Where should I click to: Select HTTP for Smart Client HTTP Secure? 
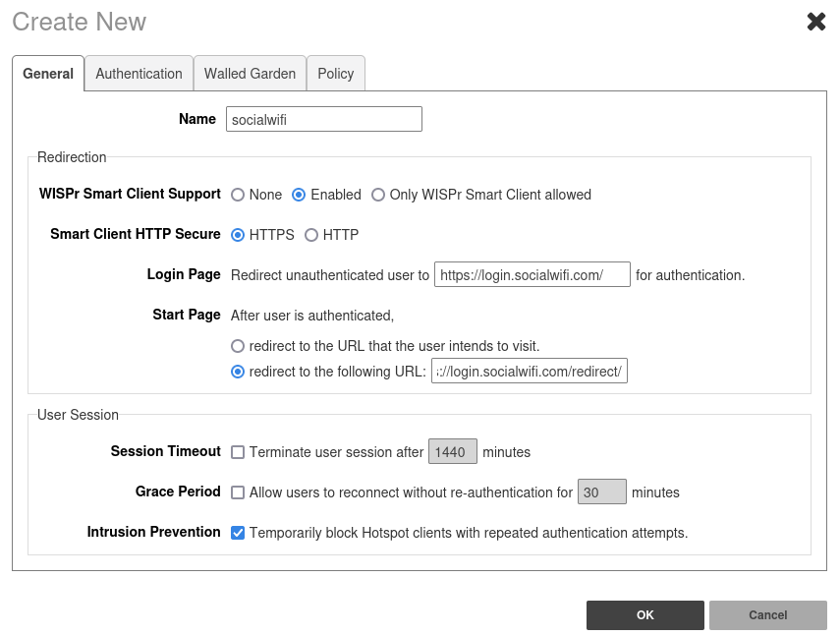click(311, 235)
